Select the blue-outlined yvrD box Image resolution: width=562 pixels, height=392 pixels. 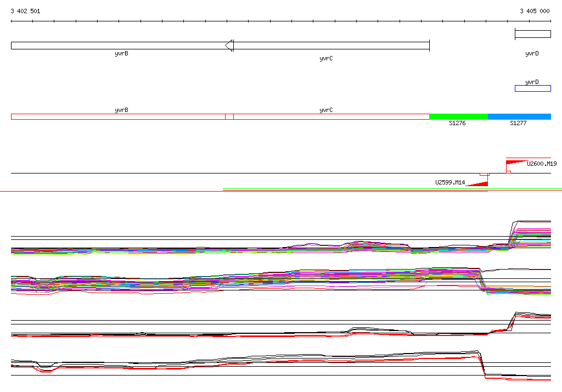point(532,88)
